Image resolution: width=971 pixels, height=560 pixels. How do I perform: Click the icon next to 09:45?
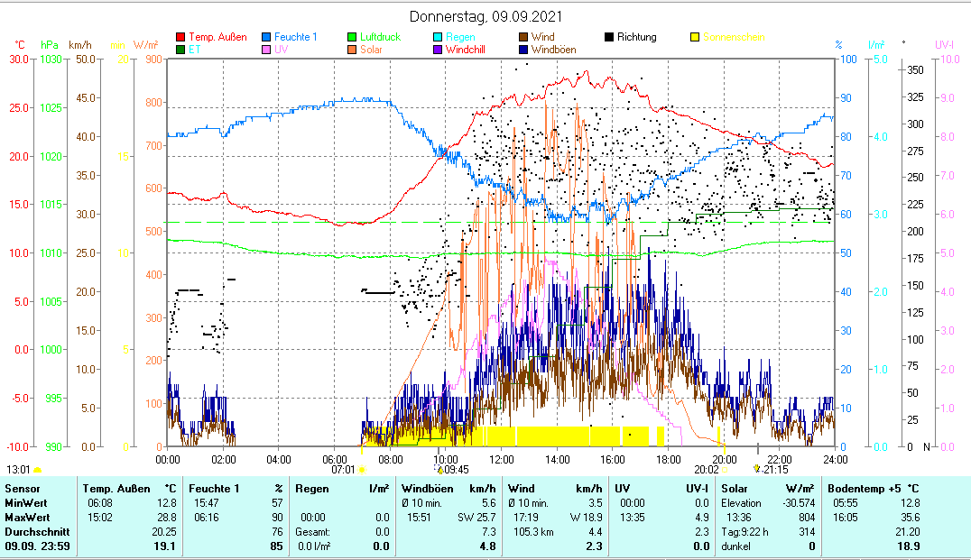pyautogui.click(x=440, y=470)
